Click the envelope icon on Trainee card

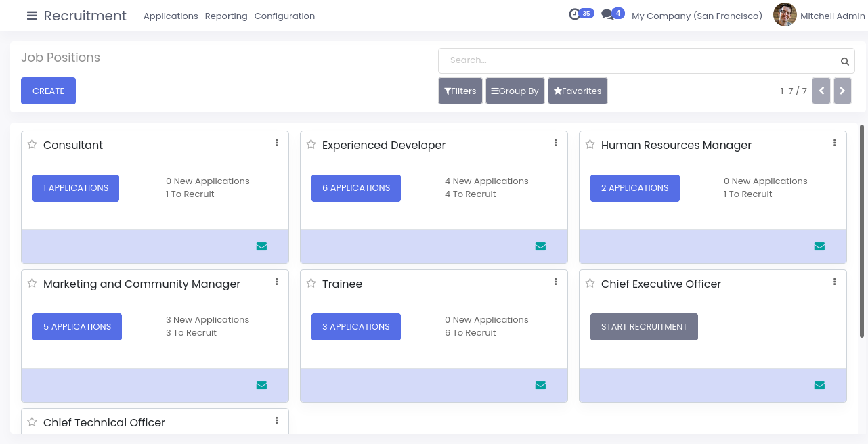pyautogui.click(x=540, y=385)
